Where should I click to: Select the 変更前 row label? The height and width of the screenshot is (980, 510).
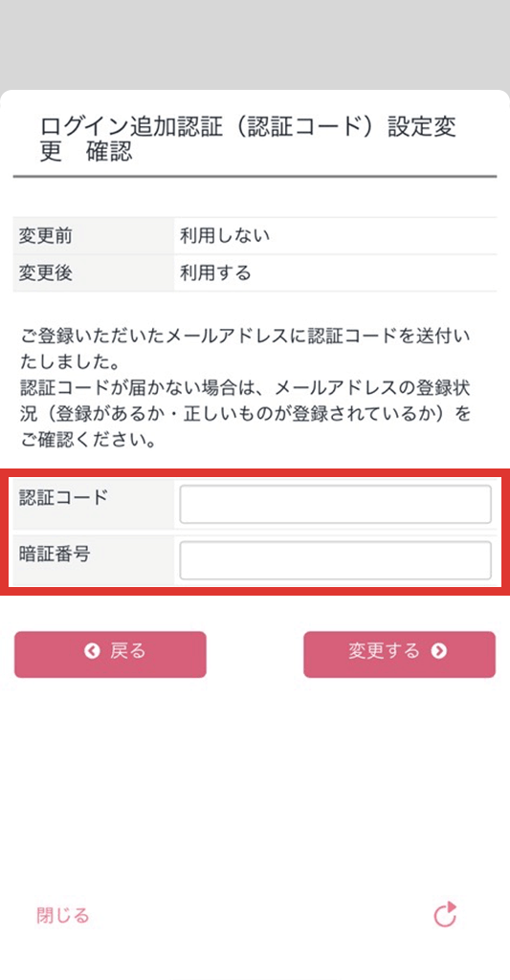45,235
